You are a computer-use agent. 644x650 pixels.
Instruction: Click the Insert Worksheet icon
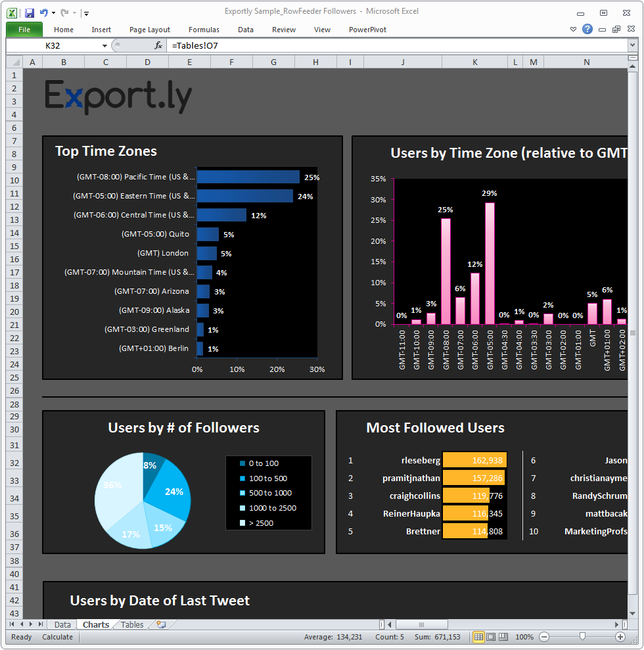click(161, 625)
